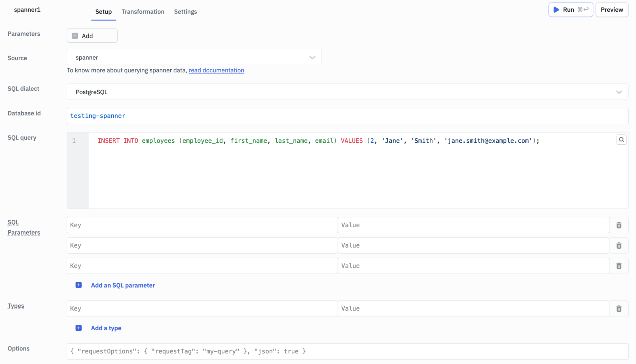Viewport: 636px width, 364px height.
Task: Delete the first SQL parameter row
Action: (x=619, y=225)
